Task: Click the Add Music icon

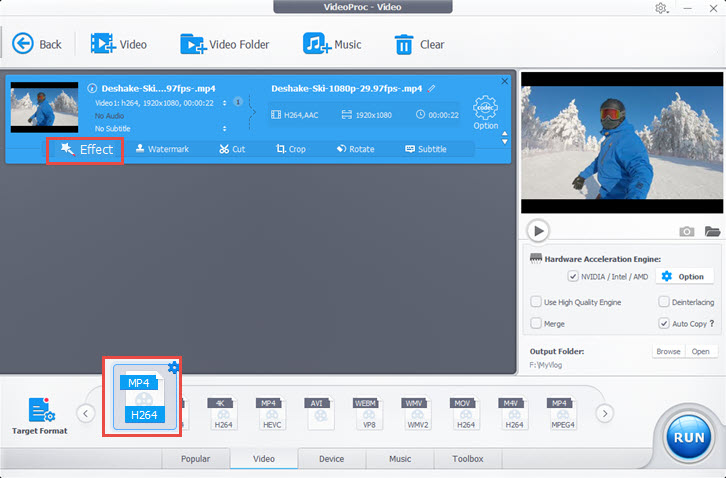Action: pyautogui.click(x=317, y=44)
